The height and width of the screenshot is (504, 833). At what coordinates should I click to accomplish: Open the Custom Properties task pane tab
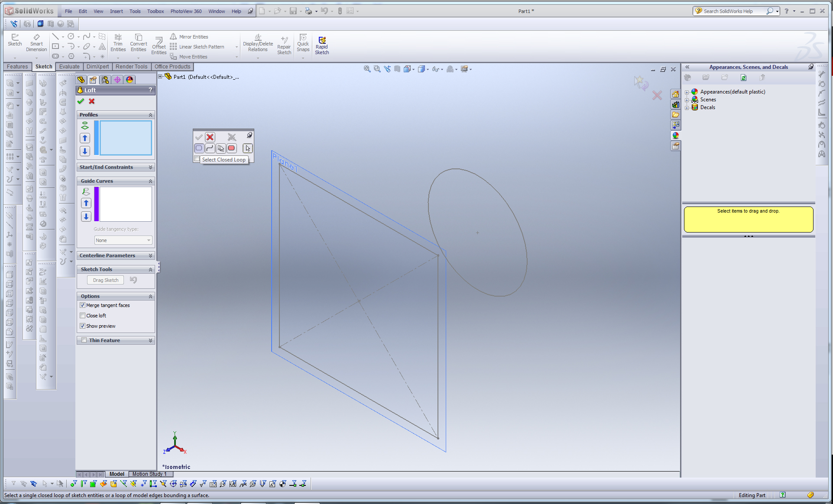pos(675,146)
